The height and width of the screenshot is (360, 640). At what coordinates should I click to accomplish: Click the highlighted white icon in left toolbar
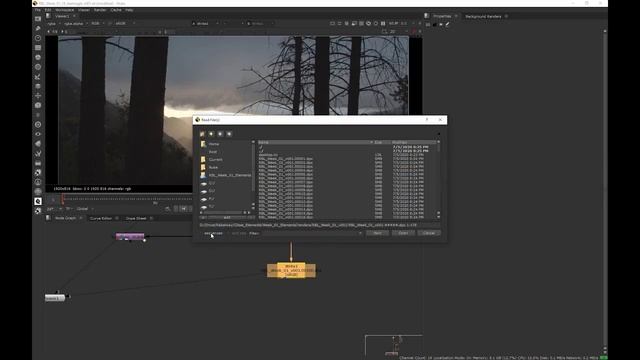point(38,201)
